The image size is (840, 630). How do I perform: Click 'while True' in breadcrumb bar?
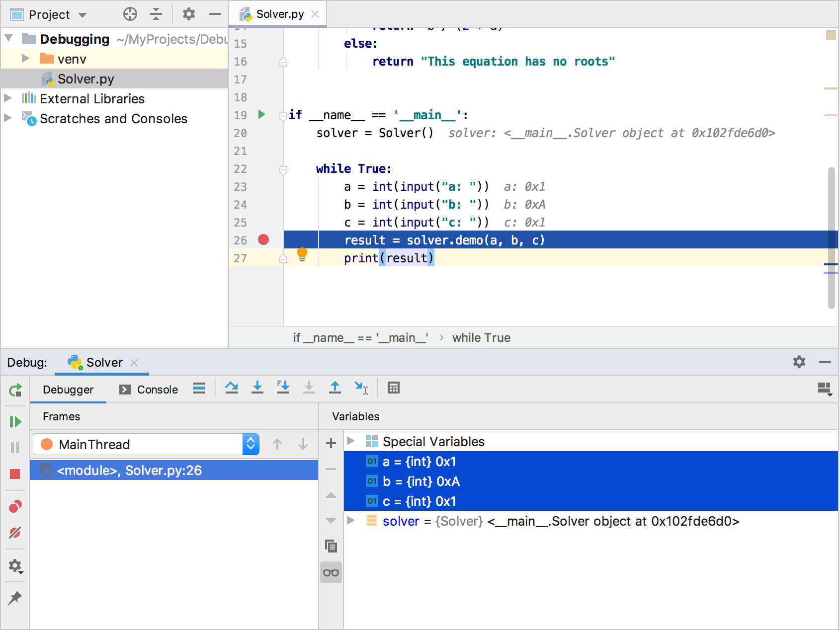[481, 338]
